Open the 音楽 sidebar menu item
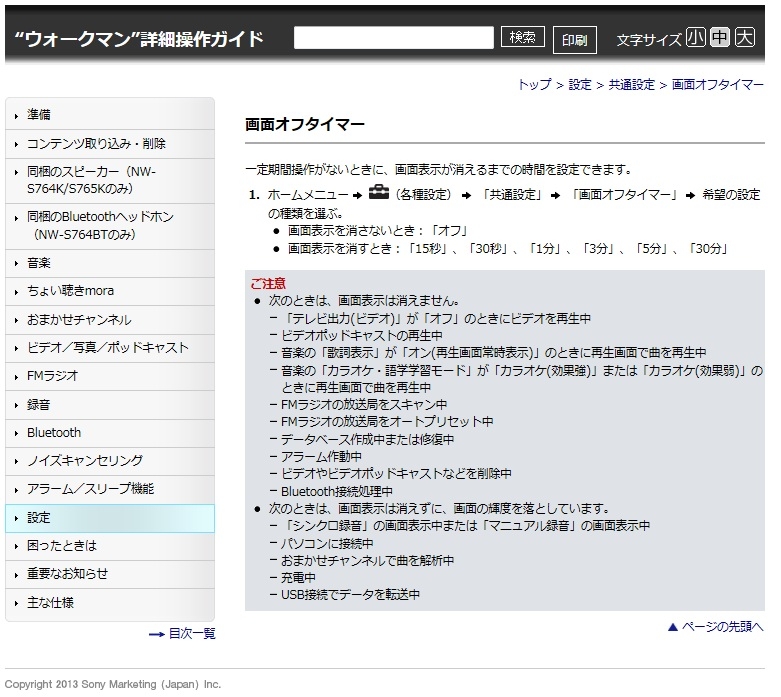Image resolution: width=781 pixels, height=697 pixels. click(39, 262)
